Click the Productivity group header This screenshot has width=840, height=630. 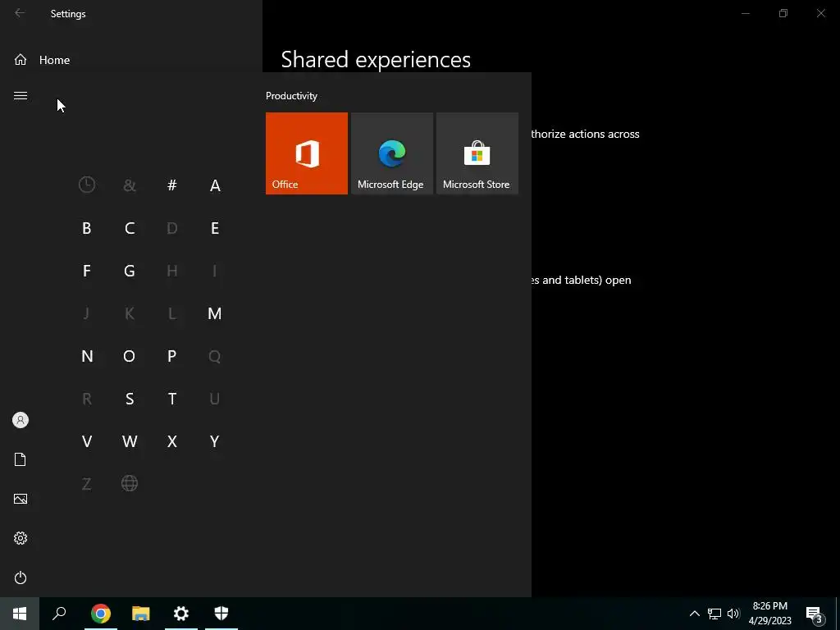click(291, 96)
